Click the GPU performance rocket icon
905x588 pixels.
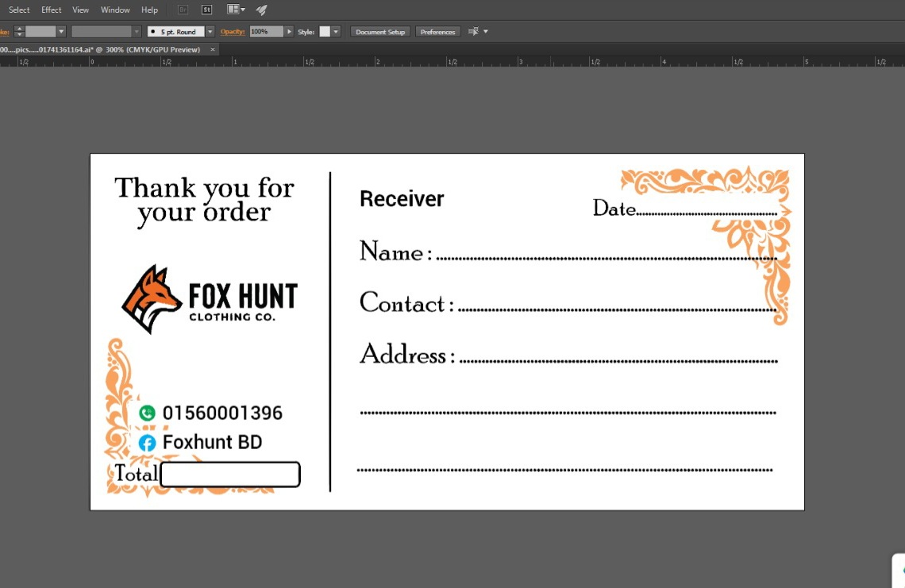262,10
